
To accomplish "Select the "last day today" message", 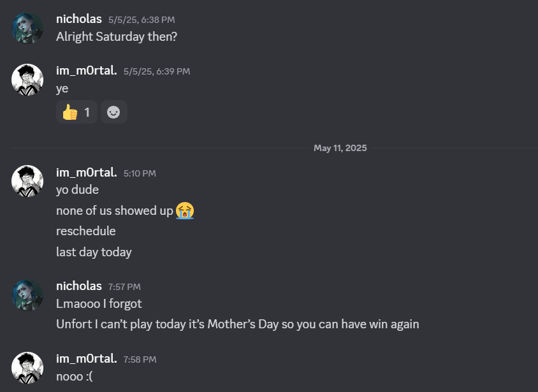I will [x=94, y=252].
